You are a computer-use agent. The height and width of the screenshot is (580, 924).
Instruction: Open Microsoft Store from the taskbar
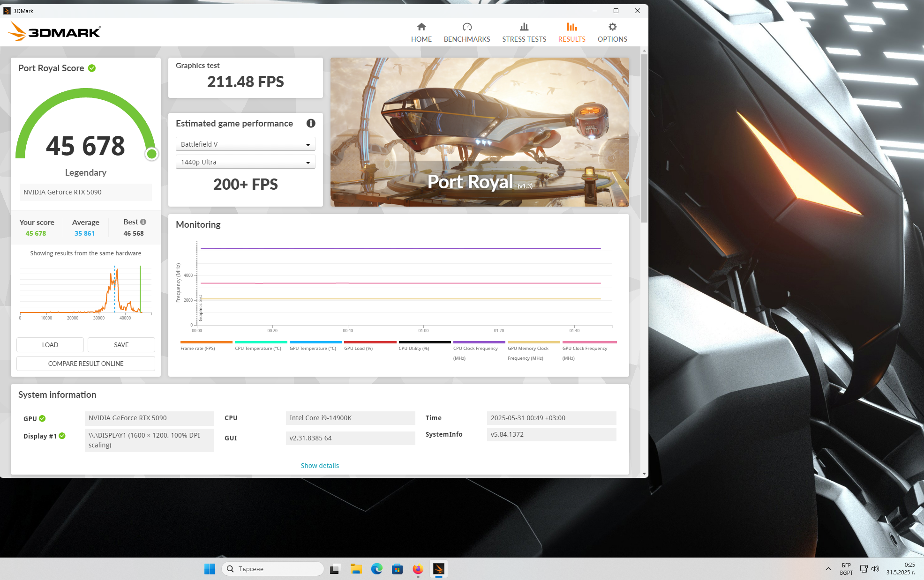tap(397, 569)
